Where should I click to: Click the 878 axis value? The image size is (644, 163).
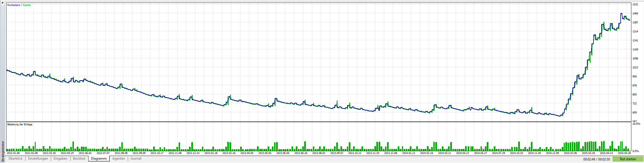[634, 86]
